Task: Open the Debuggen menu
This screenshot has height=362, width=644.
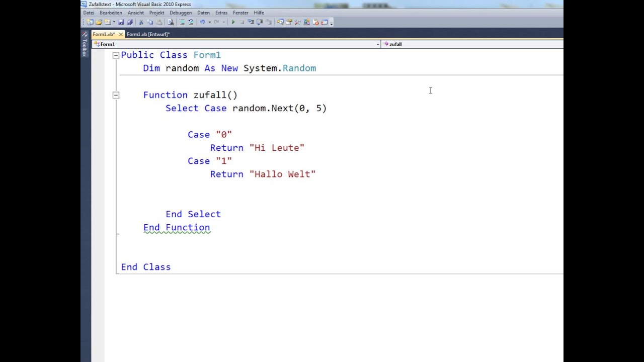Action: pyautogui.click(x=181, y=13)
